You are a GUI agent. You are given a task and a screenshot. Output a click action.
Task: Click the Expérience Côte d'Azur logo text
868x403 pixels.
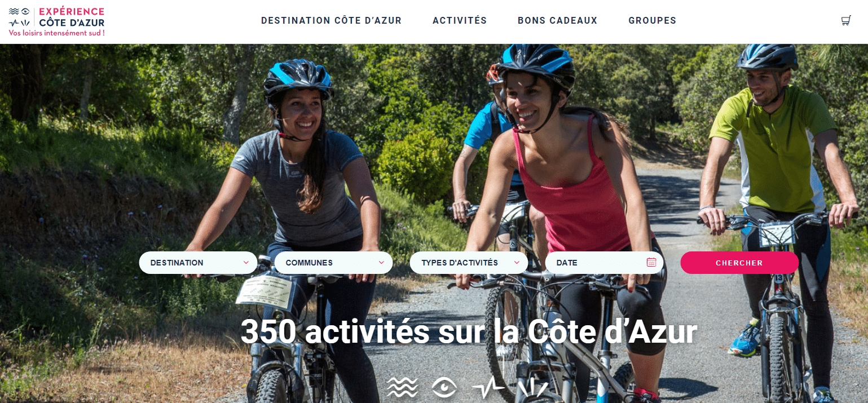coord(72,17)
